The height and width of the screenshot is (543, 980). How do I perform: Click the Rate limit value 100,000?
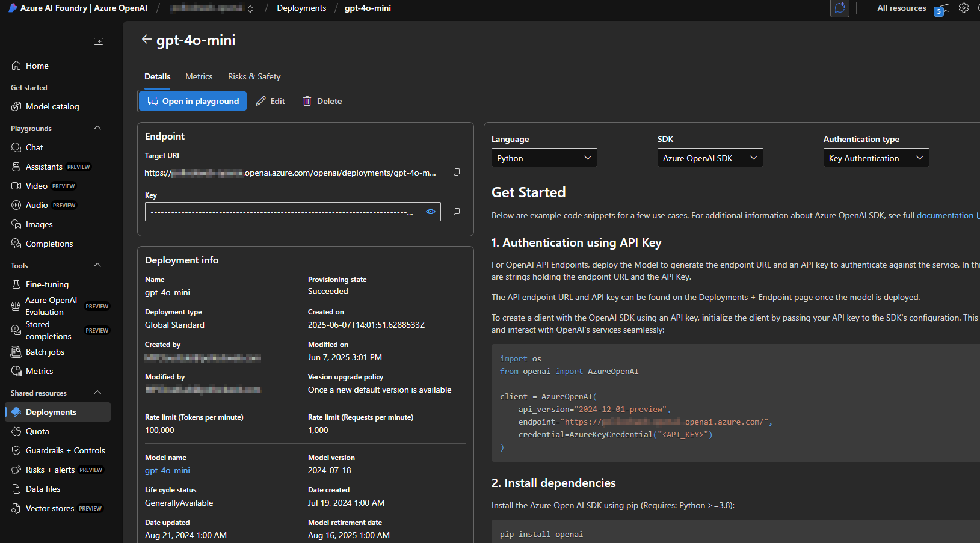pos(159,430)
